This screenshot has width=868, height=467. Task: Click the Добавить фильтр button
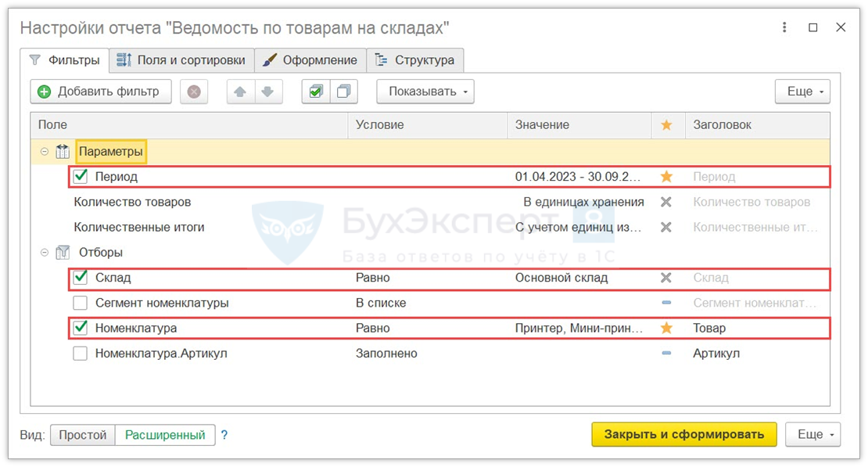(x=101, y=92)
